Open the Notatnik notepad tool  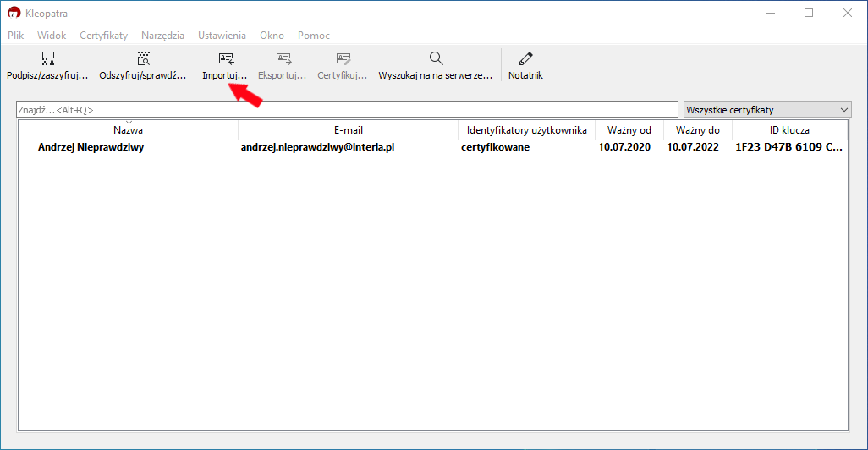(x=525, y=65)
